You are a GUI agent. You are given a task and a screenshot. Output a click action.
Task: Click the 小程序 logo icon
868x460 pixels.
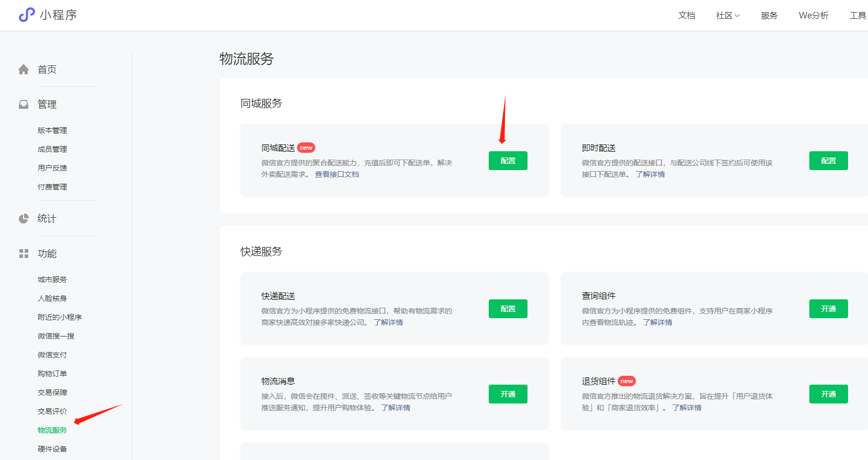pyautogui.click(x=27, y=15)
